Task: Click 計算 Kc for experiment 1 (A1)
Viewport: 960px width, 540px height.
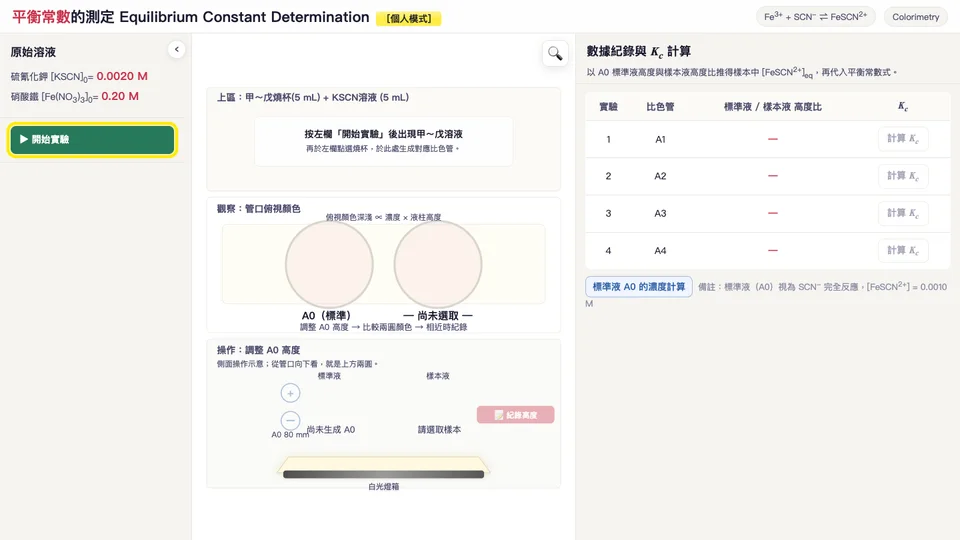Action: click(x=903, y=139)
